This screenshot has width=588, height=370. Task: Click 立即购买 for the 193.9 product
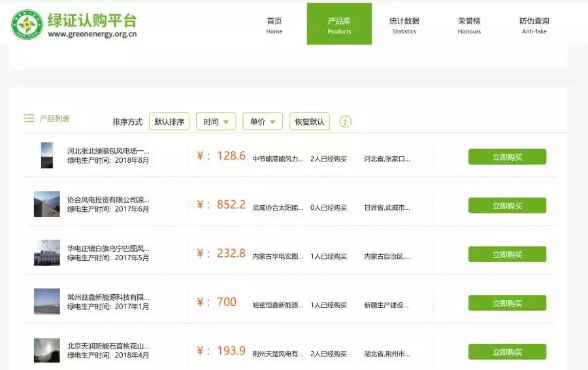[x=507, y=352]
